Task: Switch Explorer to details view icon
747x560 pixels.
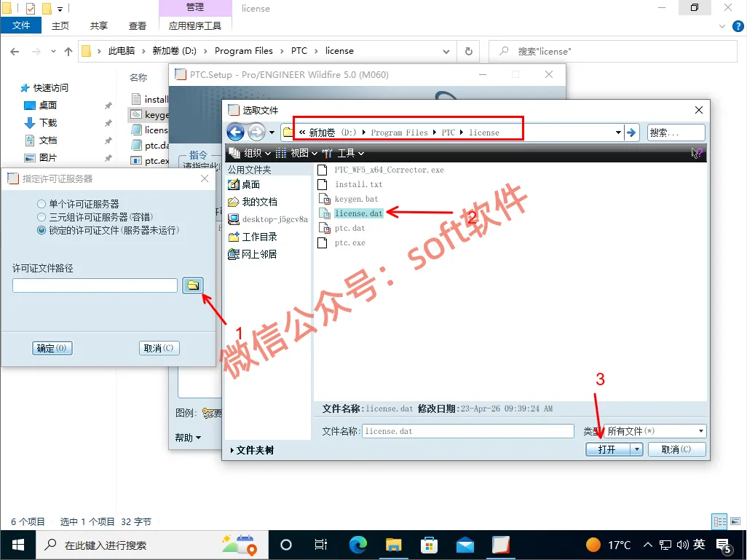Action: point(719,521)
